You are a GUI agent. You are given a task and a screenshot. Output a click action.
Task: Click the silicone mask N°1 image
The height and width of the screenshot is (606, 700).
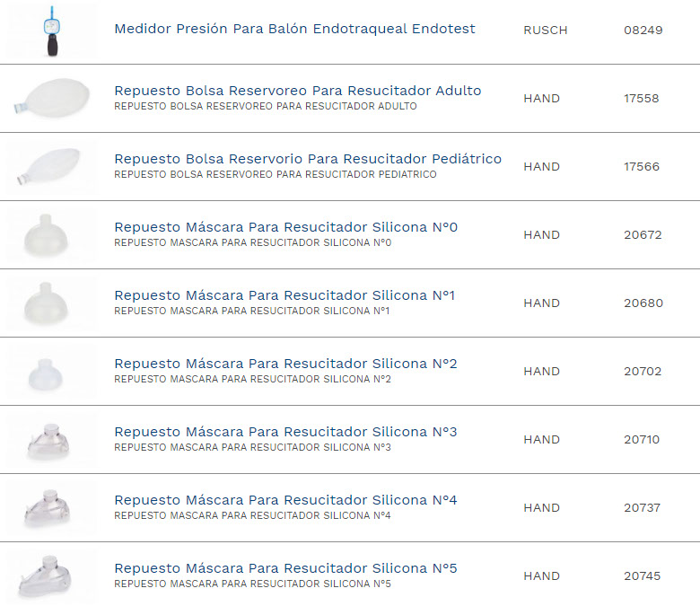point(50,303)
